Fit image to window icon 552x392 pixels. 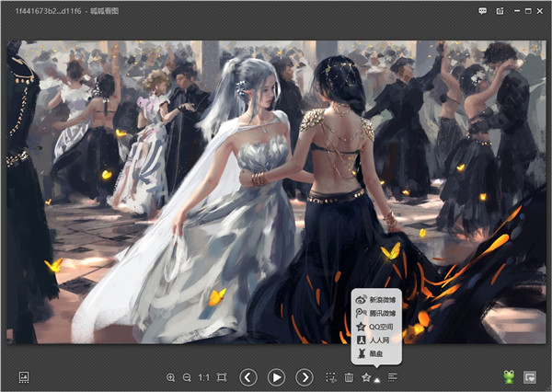(222, 377)
